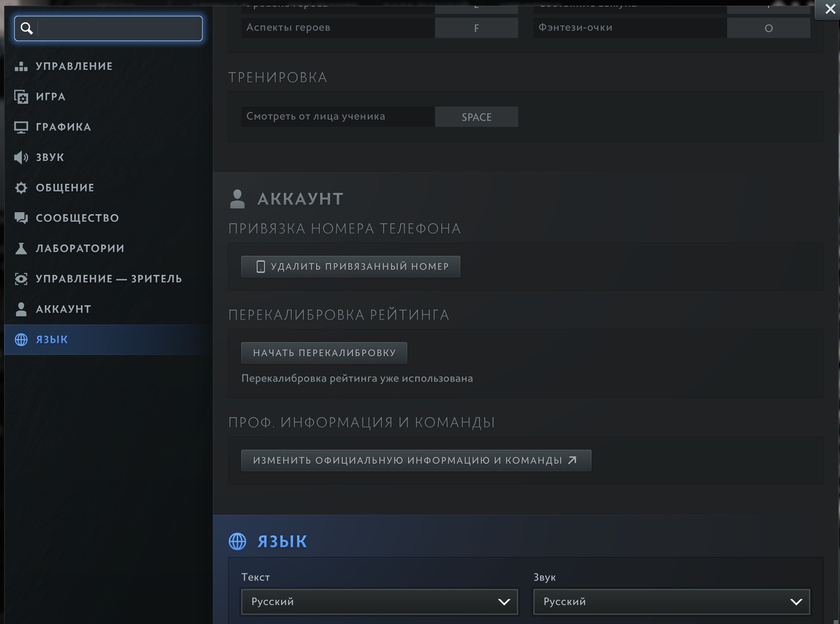Screen dimensions: 840x624
Task: Click the Сообщество chat bubbles icon
Action: 21,218
